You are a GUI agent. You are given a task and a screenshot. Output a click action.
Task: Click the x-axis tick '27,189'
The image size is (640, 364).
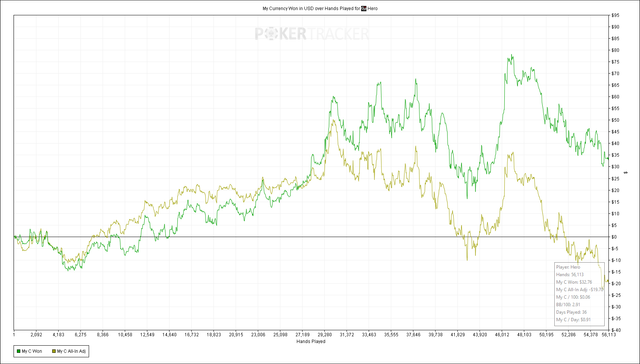[302, 335]
